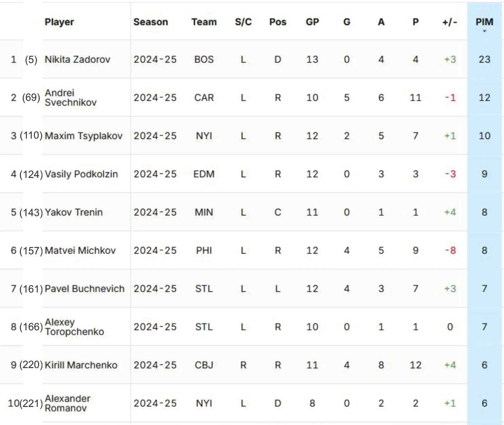Select Pavel Buchnevich name link
The image size is (504, 425).
85,289
